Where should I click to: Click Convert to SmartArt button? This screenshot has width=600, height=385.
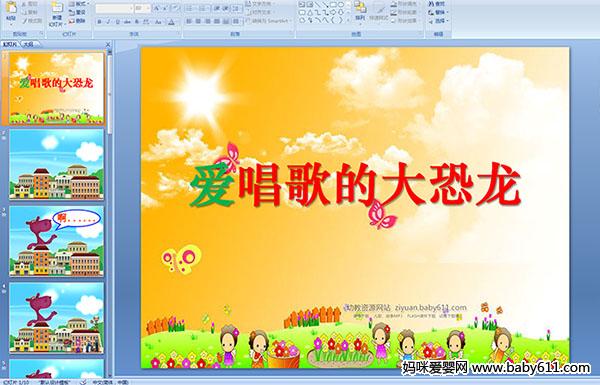pyautogui.click(x=269, y=21)
